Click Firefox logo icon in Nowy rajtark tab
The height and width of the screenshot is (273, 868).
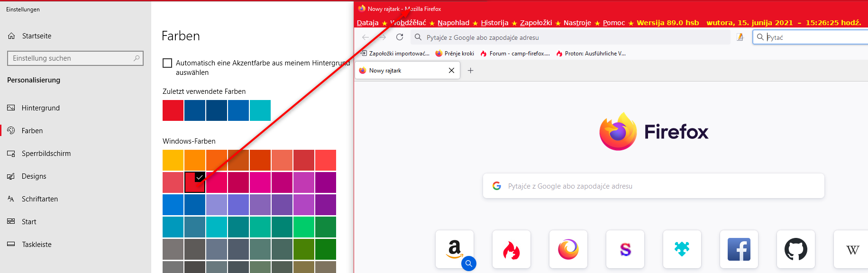click(x=363, y=71)
